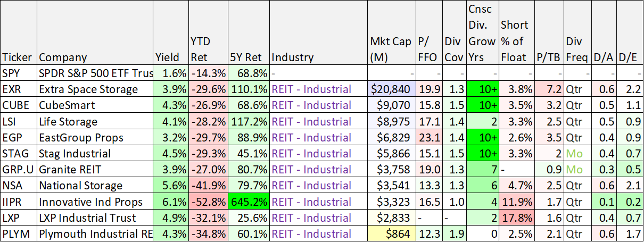644x242 pixels.
Task: Click the 68.8% SPY five-year return
Action: pos(249,73)
